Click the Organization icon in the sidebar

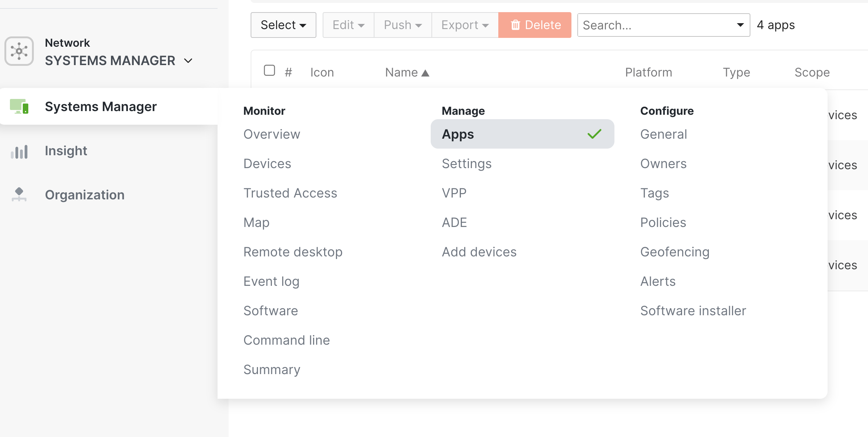[19, 195]
